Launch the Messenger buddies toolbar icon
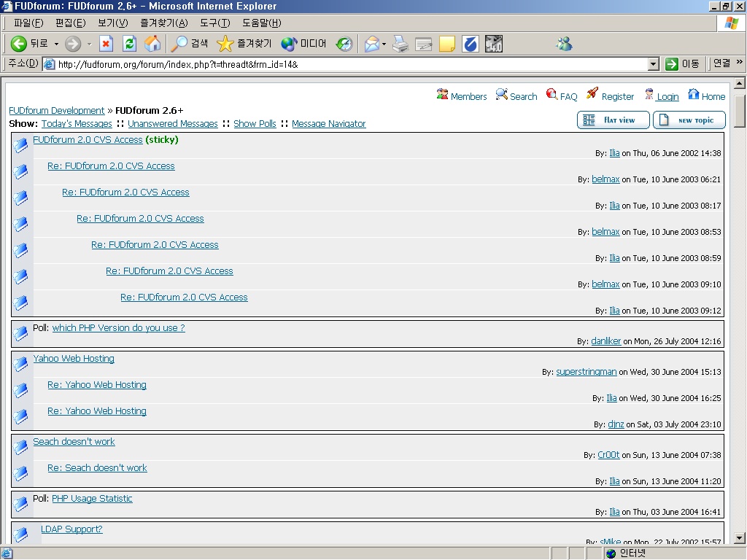Viewport: 747px width, 560px height. (x=564, y=44)
